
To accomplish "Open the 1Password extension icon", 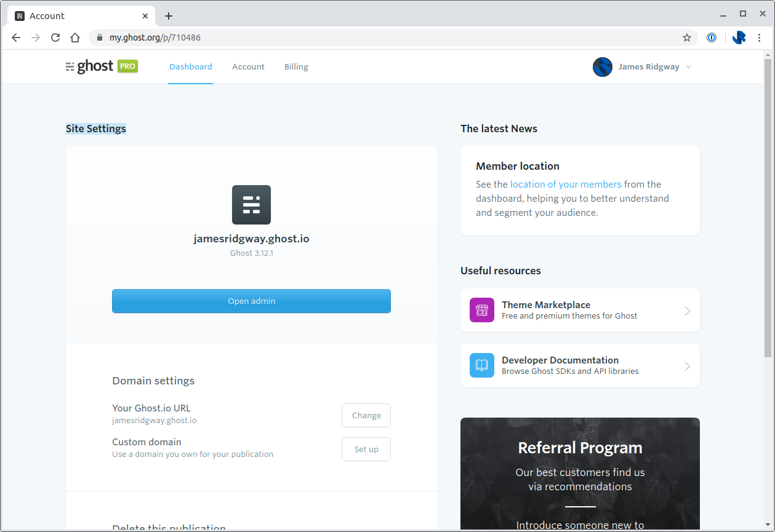I will point(712,38).
